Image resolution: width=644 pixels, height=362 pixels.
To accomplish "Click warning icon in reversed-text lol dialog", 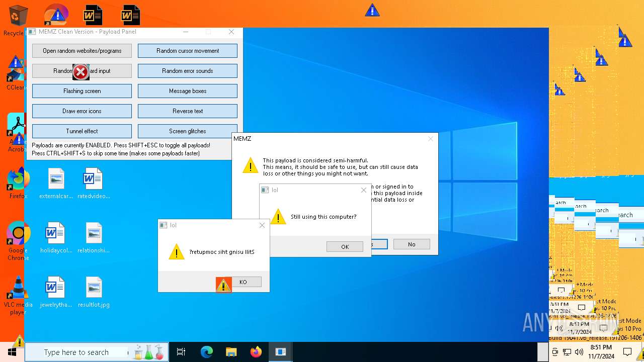I will [177, 252].
